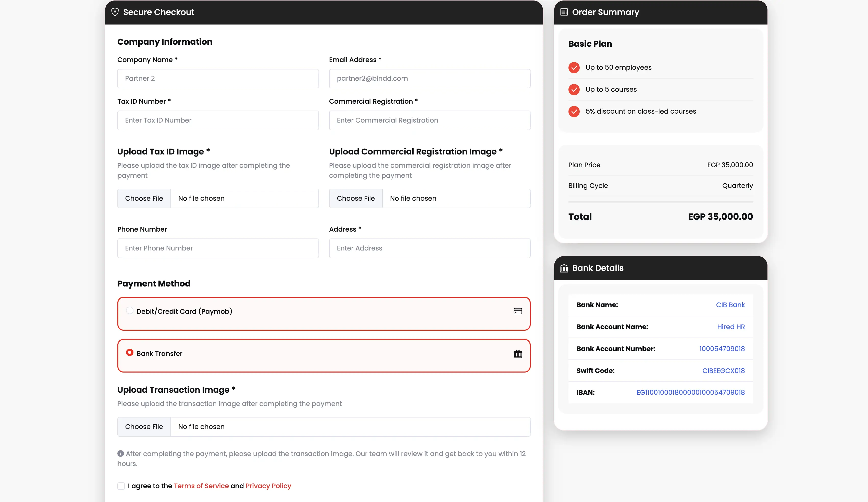
Task: Focus the Email Address field
Action: [x=430, y=79]
